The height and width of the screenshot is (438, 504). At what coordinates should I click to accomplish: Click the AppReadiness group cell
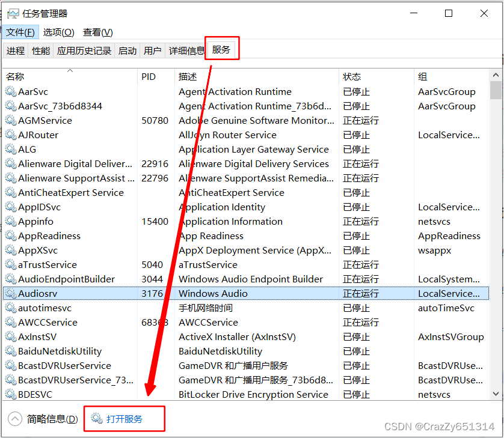[449, 236]
